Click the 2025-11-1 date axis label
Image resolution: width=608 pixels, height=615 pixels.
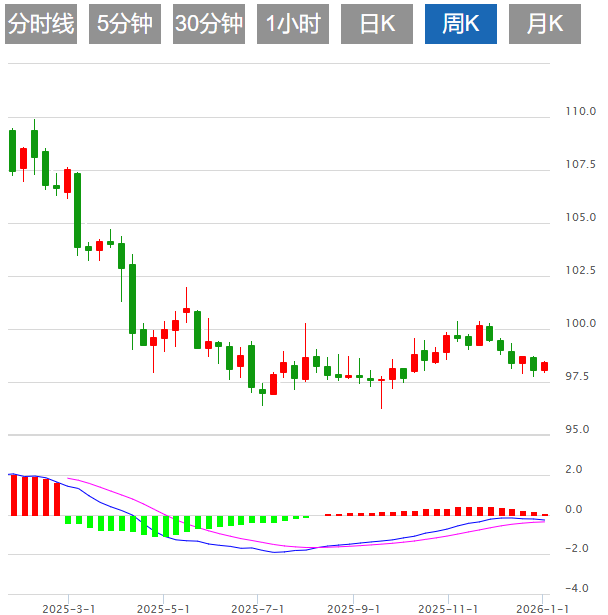click(x=447, y=607)
